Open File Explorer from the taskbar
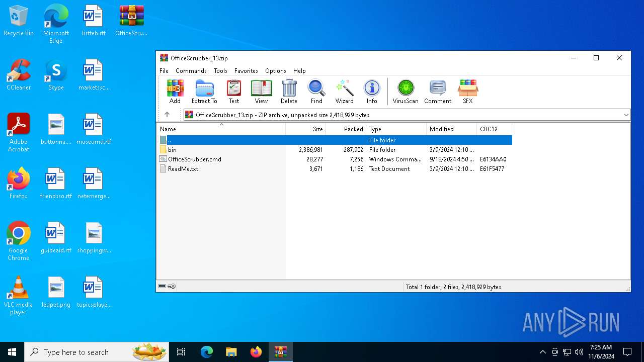The height and width of the screenshot is (362, 644). [231, 352]
